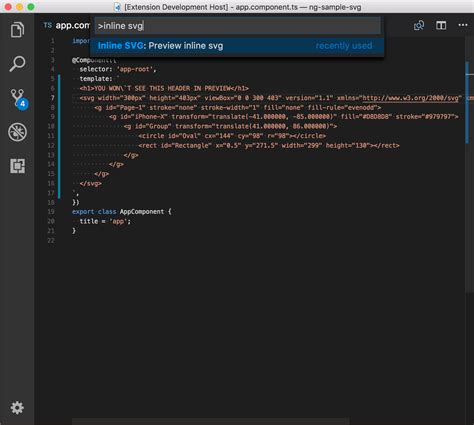
Task: Place cursor on AppComponent class name
Action: 142,212
